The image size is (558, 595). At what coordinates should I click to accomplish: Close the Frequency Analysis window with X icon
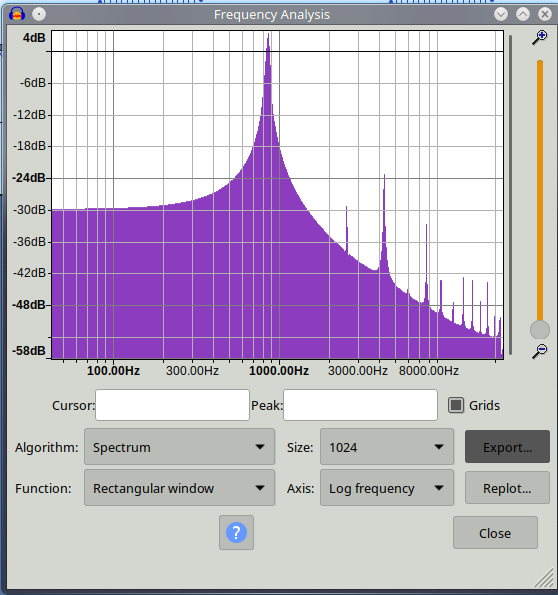point(545,14)
